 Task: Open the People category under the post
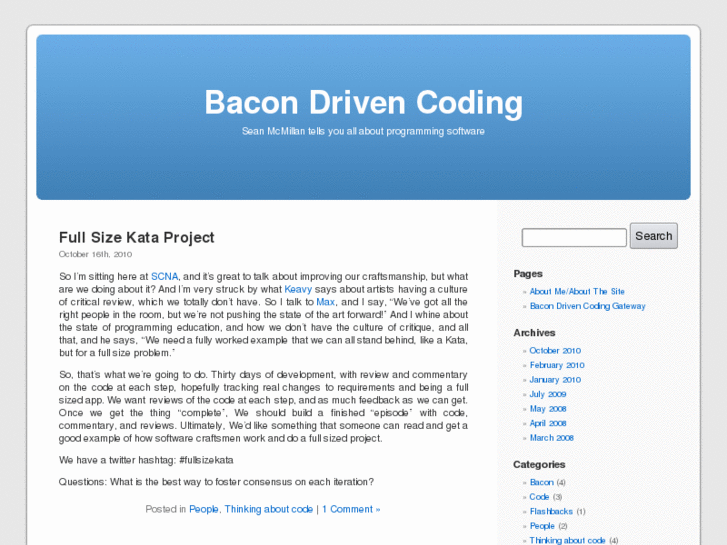[x=204, y=509]
